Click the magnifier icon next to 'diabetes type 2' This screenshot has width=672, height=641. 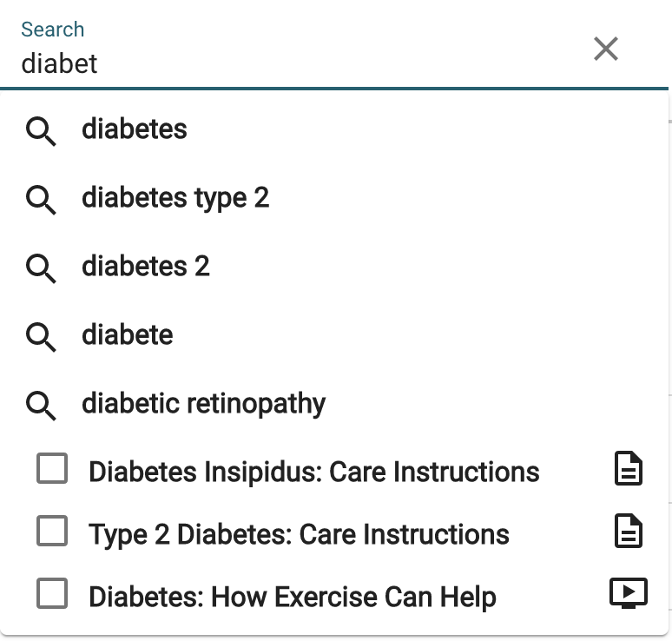41,201
